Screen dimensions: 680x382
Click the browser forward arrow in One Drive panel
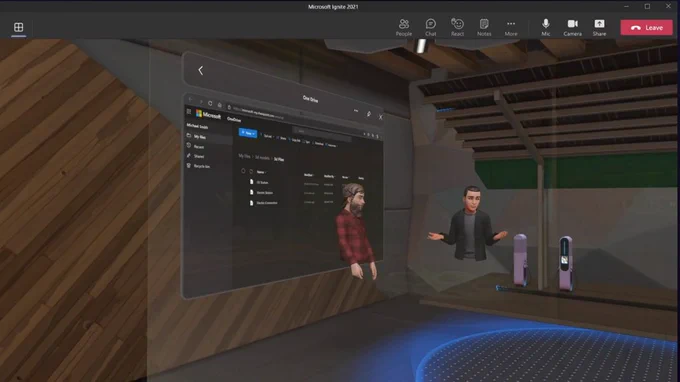[200, 101]
